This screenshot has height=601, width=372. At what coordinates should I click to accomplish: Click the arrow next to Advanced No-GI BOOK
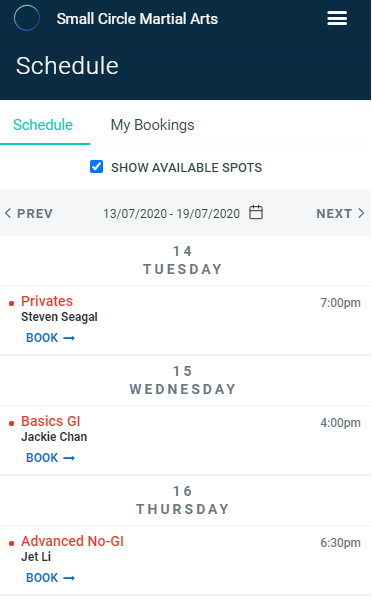[69, 578]
